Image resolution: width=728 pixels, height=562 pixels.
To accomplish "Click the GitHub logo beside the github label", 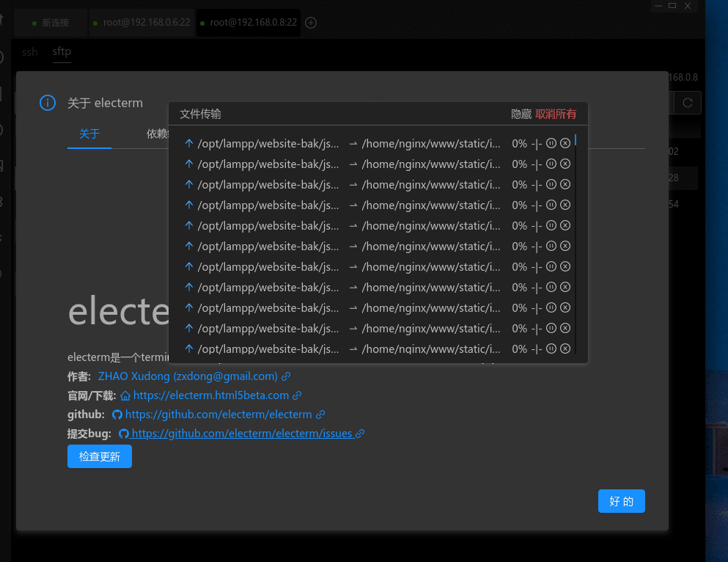I will pyautogui.click(x=117, y=415).
